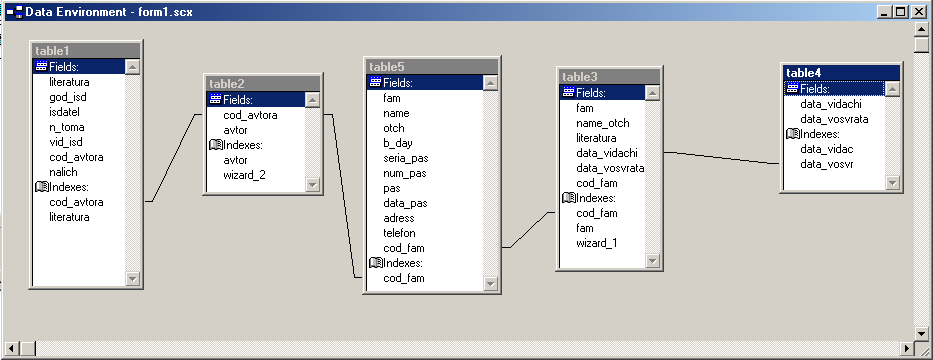Select the table2 title bar
The width and height of the screenshot is (933, 360).
(x=264, y=84)
